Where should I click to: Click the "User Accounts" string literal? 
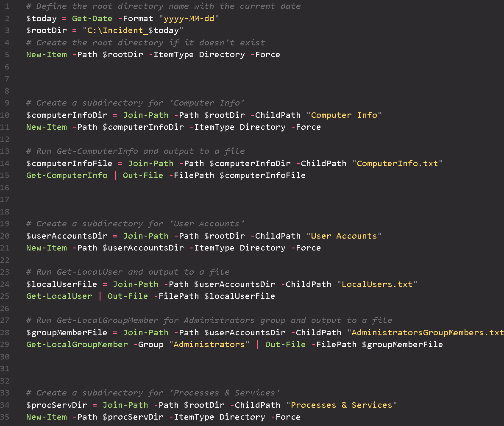pyautogui.click(x=344, y=236)
